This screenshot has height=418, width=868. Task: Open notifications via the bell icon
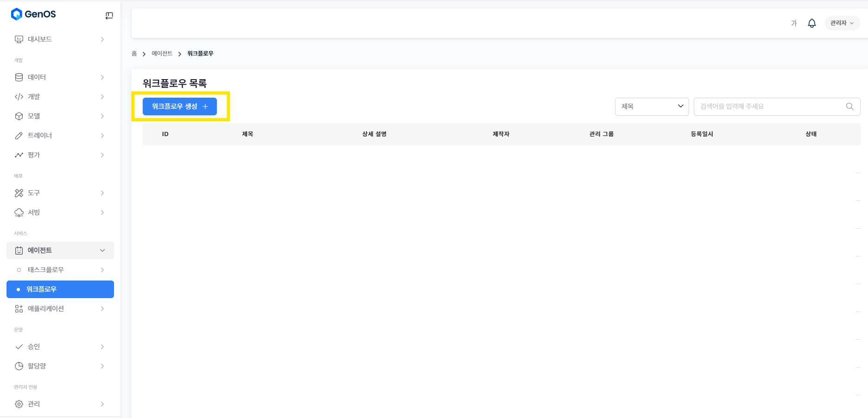pos(811,23)
